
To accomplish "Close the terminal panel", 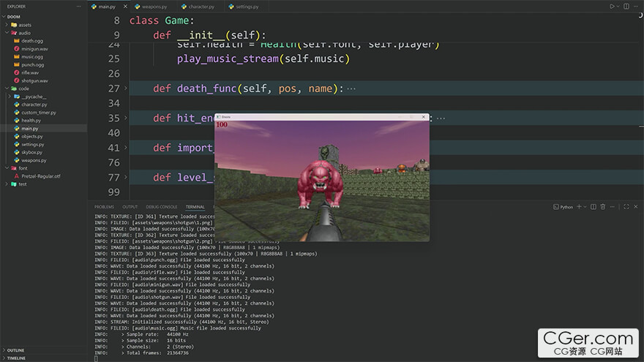I will [x=636, y=207].
